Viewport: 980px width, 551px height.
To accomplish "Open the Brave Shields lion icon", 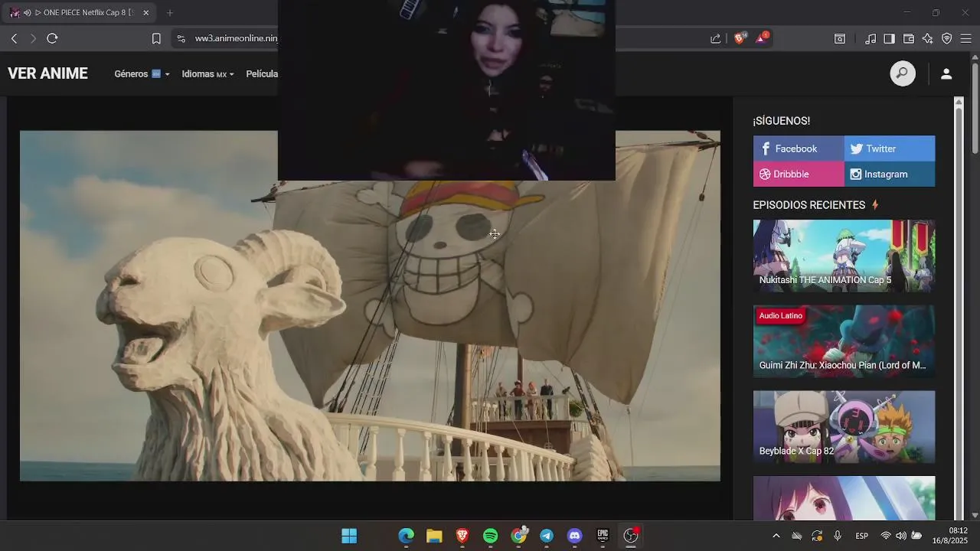I will pos(740,37).
